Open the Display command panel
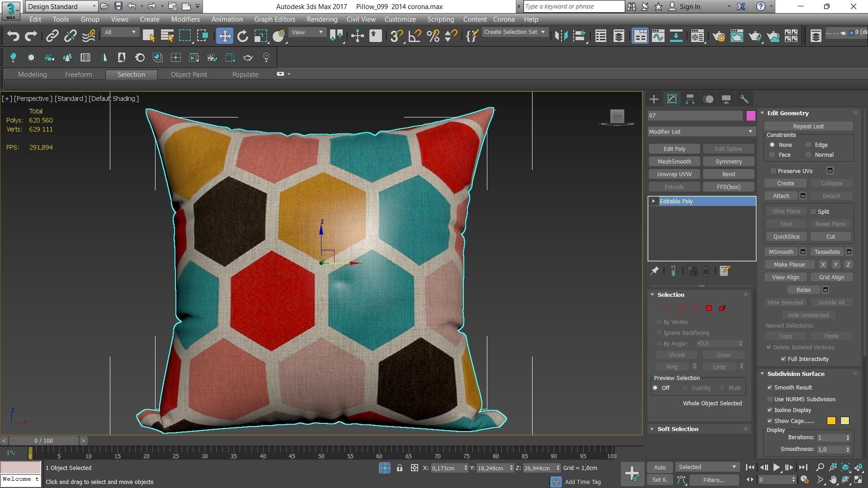Screen dimensions: 868x488 (x=726, y=99)
